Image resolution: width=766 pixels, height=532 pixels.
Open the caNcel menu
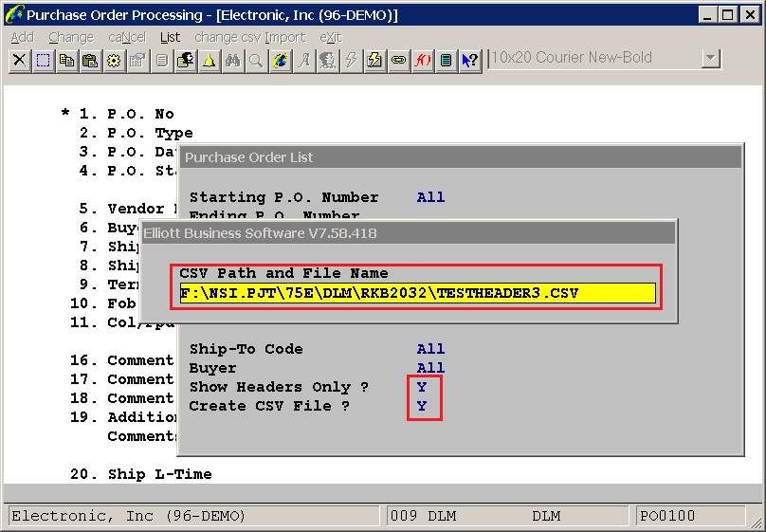pyautogui.click(x=127, y=37)
